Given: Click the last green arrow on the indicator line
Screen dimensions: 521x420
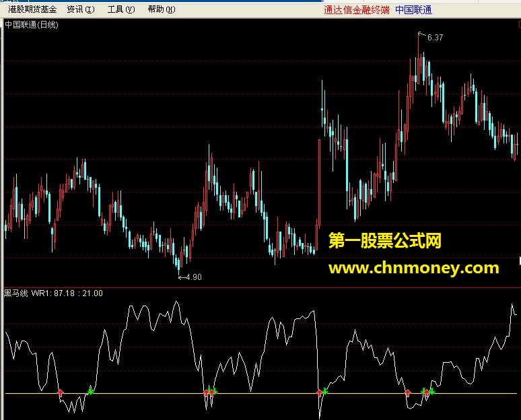Looking at the screenshot, I should click(x=432, y=392).
